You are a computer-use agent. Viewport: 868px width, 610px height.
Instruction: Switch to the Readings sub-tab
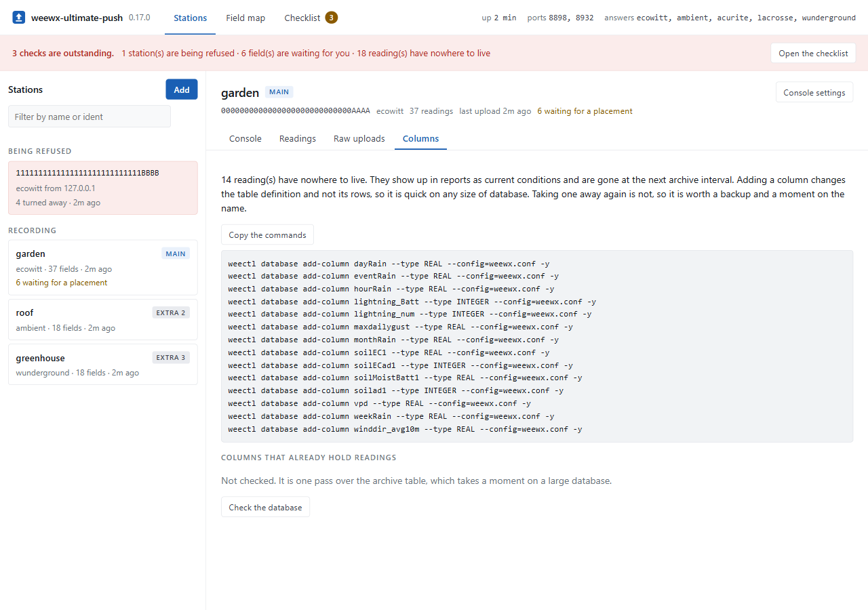[298, 138]
